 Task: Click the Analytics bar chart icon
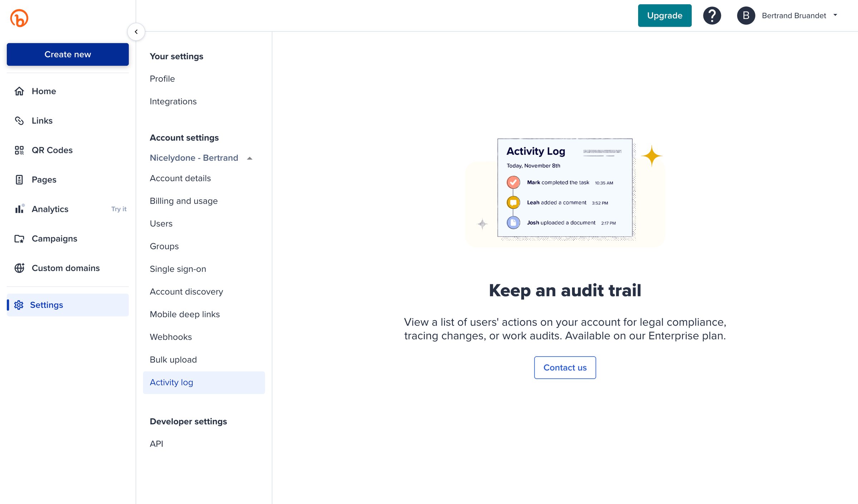pyautogui.click(x=19, y=209)
